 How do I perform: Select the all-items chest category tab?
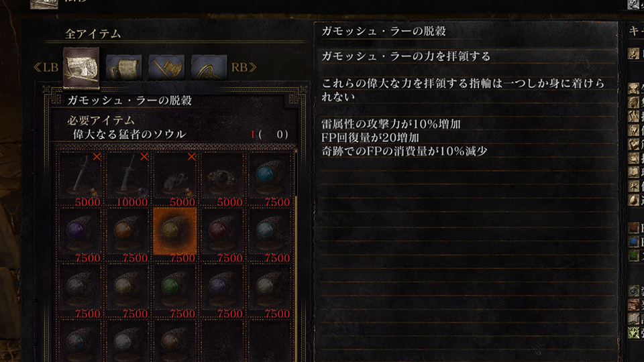point(81,68)
